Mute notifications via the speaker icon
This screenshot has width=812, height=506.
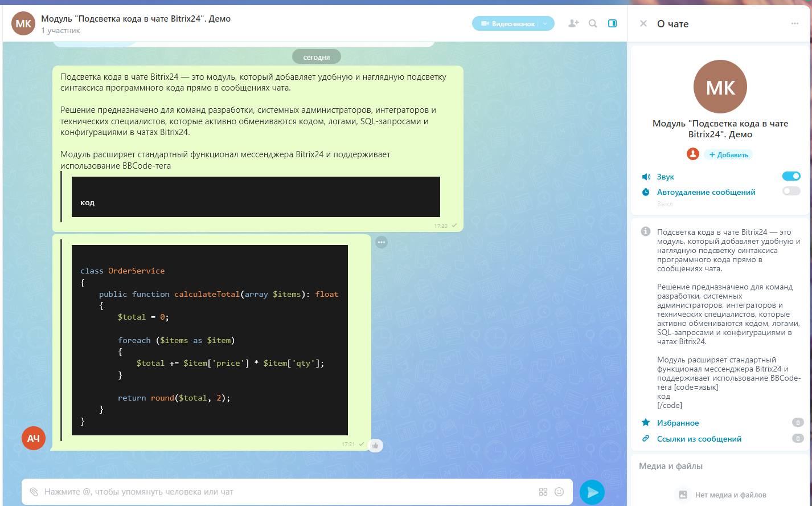646,176
